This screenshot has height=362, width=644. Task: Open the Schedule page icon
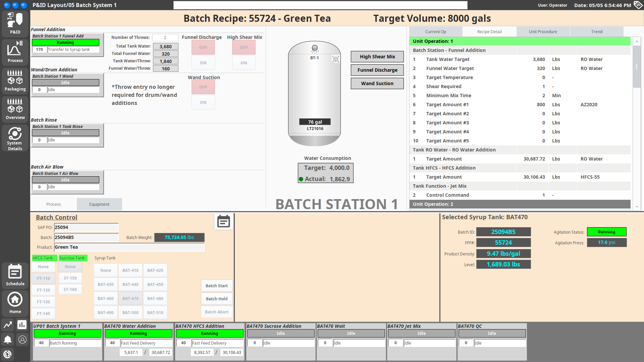15,275
